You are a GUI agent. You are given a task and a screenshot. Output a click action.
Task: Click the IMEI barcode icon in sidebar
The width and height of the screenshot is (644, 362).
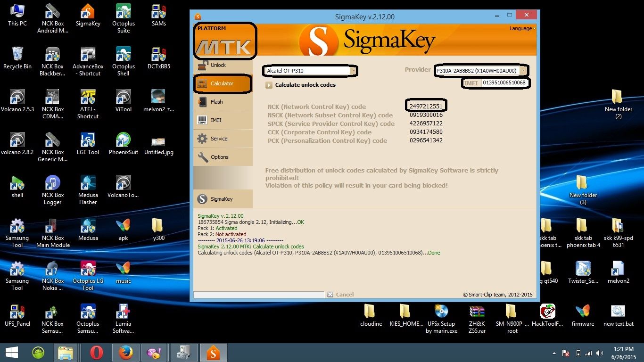202,120
